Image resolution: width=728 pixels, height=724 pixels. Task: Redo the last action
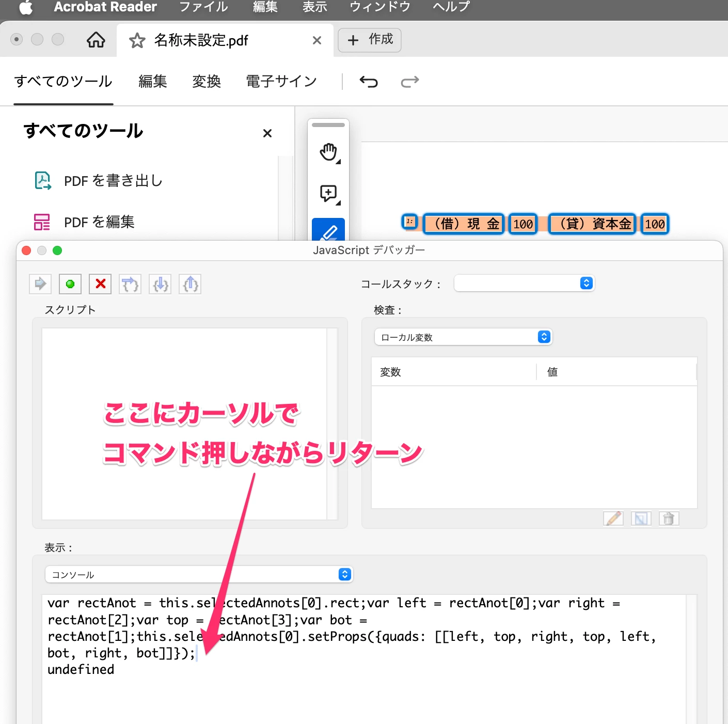point(410,82)
